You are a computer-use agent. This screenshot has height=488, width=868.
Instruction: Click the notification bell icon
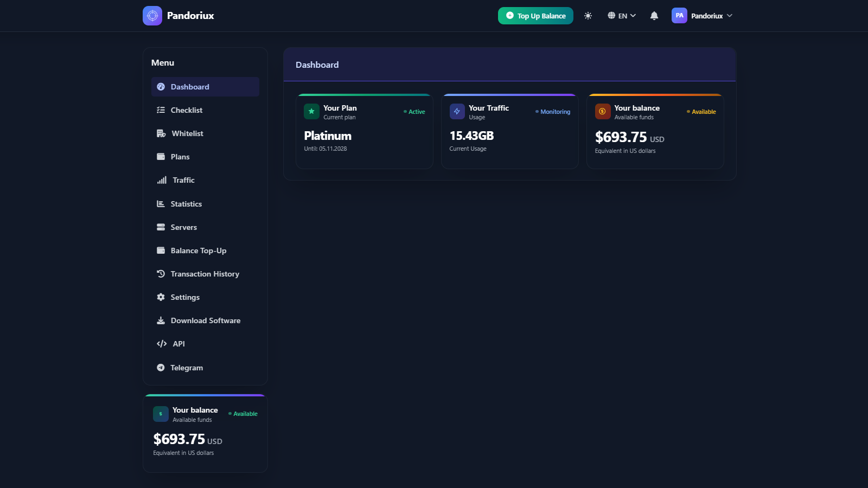click(x=654, y=16)
